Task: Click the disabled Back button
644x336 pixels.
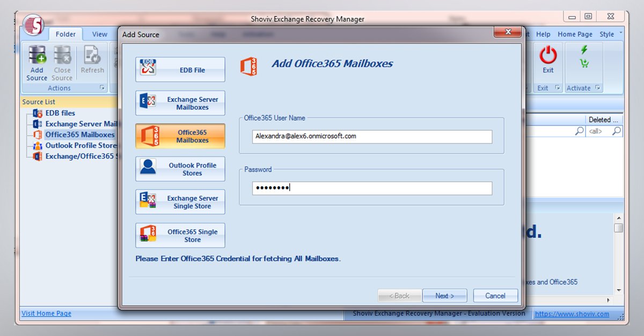Action: pos(399,296)
